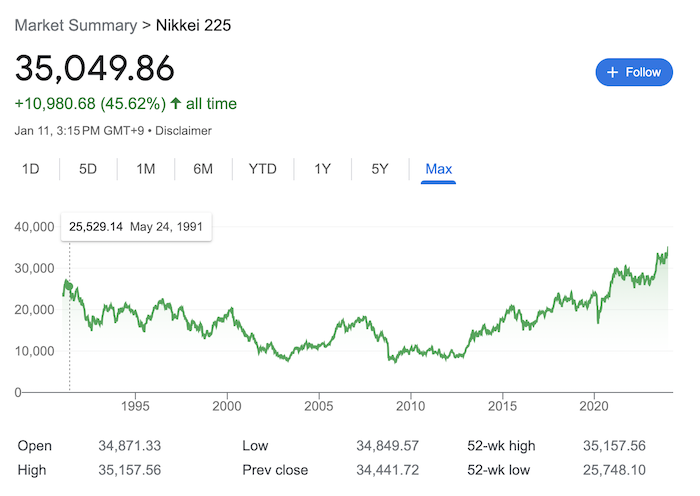Choose the 1M chart range

click(x=146, y=169)
